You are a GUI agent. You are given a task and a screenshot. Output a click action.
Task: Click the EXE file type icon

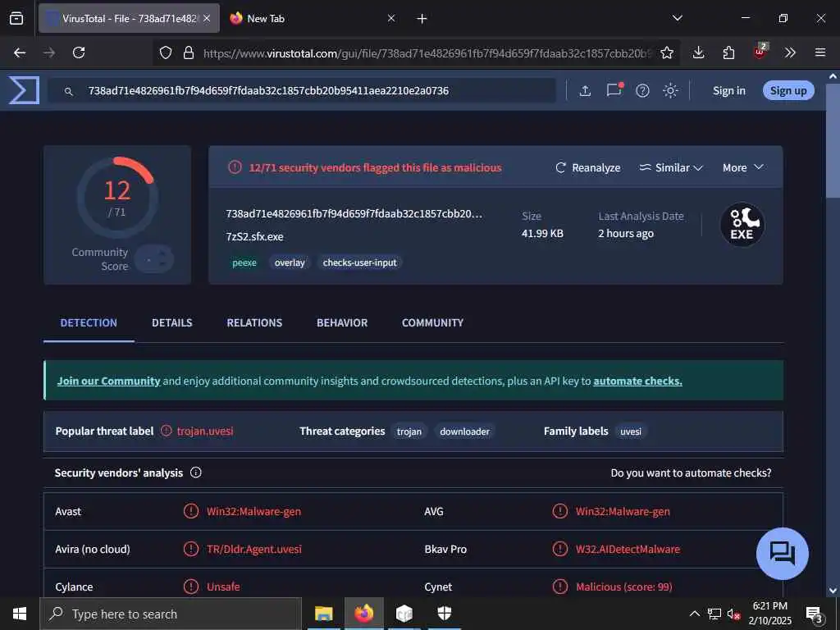(742, 225)
